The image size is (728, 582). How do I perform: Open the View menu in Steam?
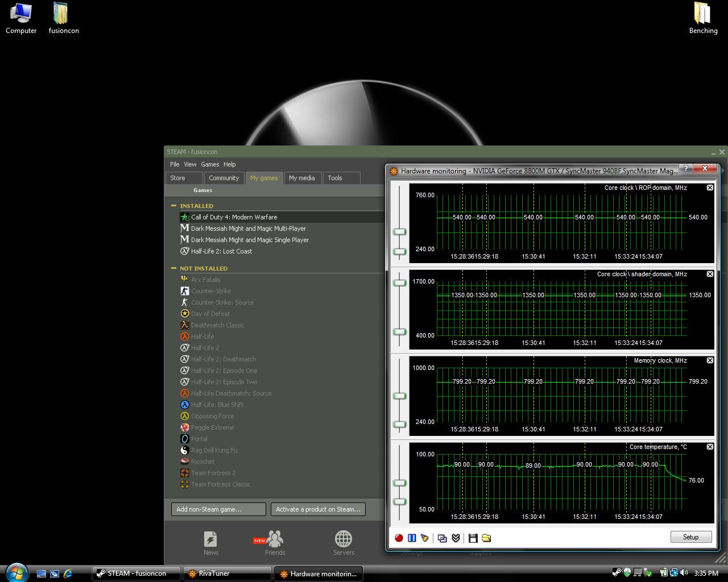pyautogui.click(x=190, y=164)
